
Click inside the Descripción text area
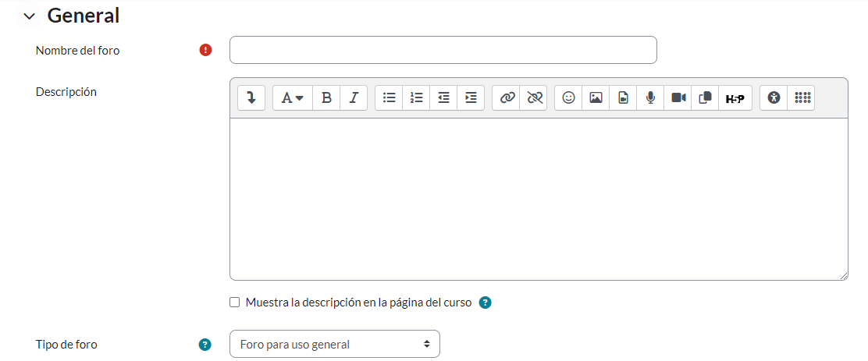539,199
